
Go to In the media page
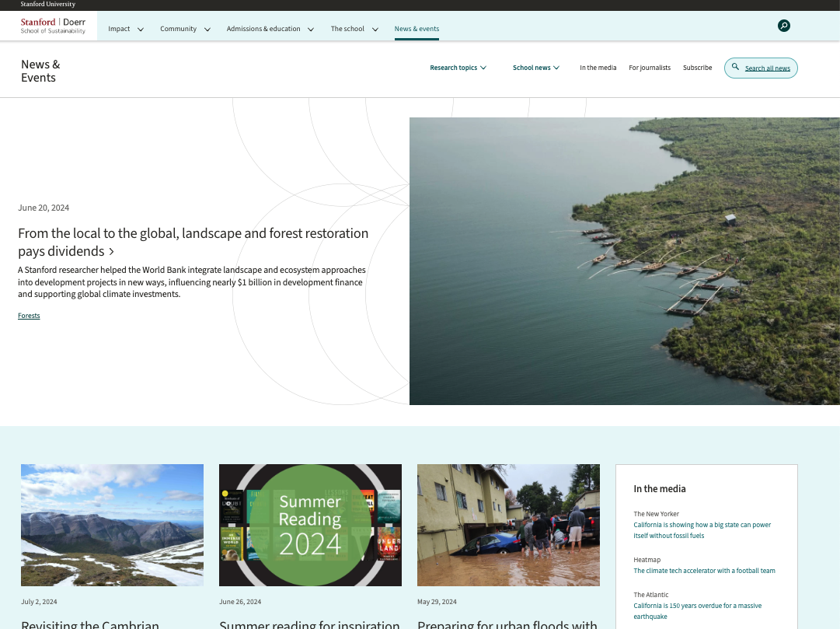(598, 68)
